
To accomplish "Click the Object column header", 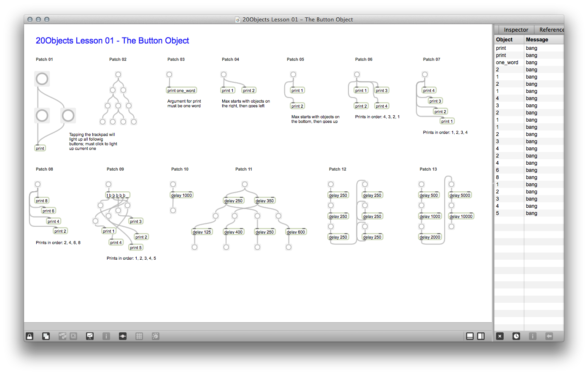I will point(509,39).
